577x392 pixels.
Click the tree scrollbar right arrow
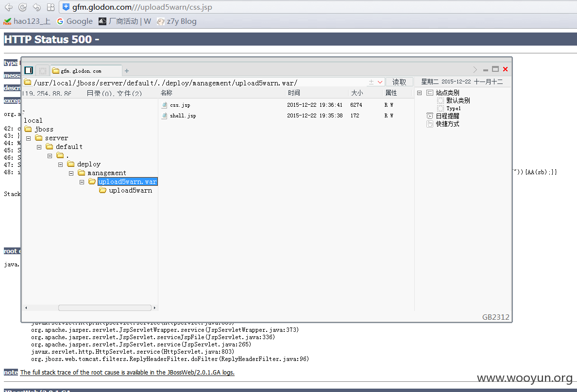(154, 308)
